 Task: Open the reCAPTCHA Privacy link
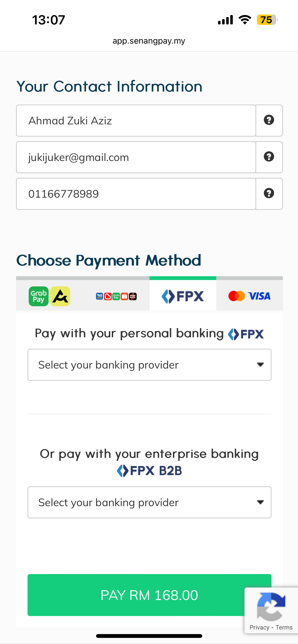pos(259,627)
